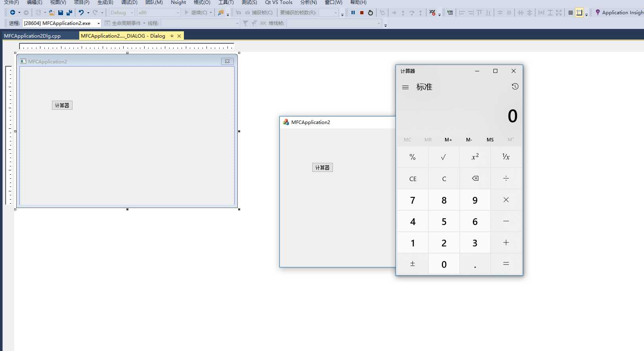The image size is (644, 351).
Task: Pause debugging with the break all icon
Action: click(353, 13)
